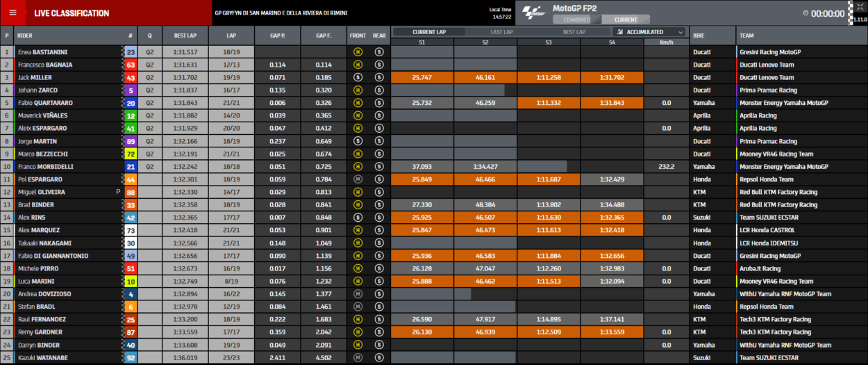Click Jack Miller's front tyre S icon
This screenshot has width=868, height=365.
pos(358,77)
